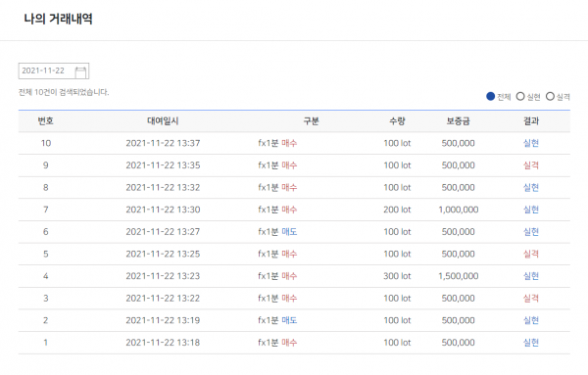Screen dimensions: 588x375
Task: Click row number 5 cell
Action: 46,254
